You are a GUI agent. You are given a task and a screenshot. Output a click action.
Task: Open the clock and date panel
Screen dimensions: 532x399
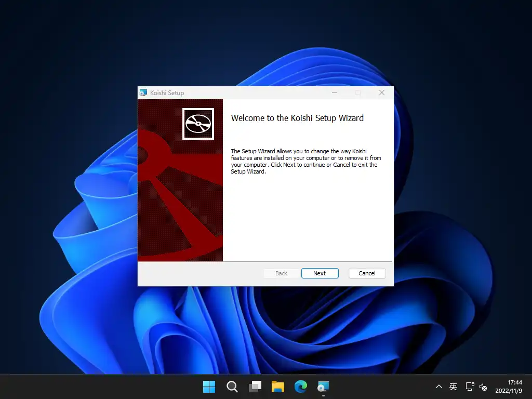click(509, 387)
